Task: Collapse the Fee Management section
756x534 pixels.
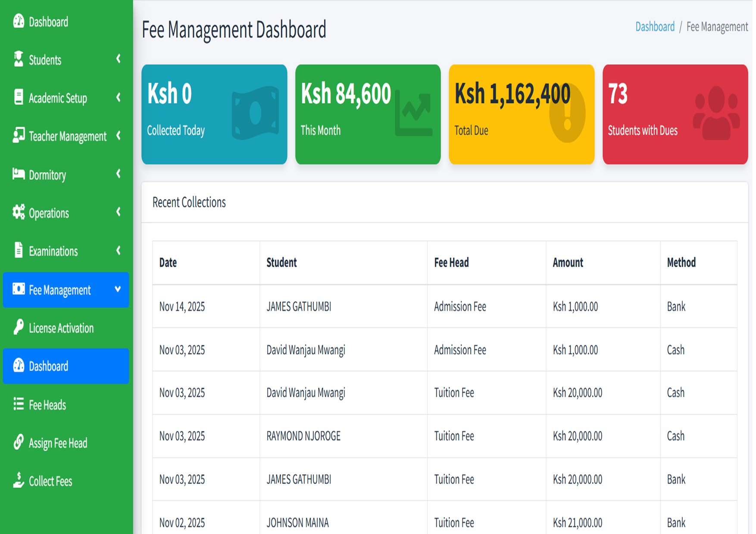Action: click(117, 290)
